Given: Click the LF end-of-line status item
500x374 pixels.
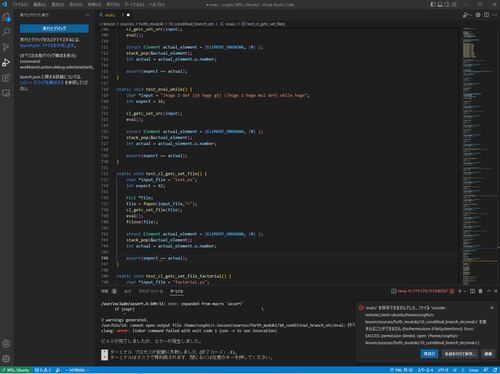Looking at the screenshot, I should click(x=455, y=370).
